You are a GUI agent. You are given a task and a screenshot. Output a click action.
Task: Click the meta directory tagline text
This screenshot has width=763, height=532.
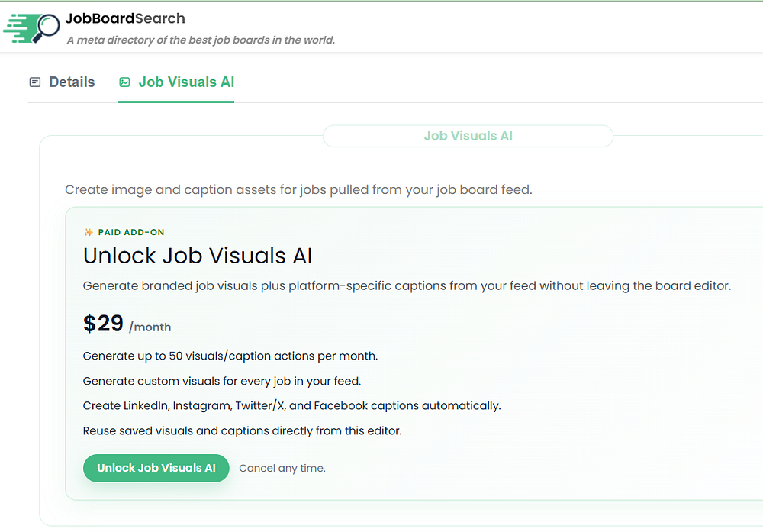coord(201,40)
